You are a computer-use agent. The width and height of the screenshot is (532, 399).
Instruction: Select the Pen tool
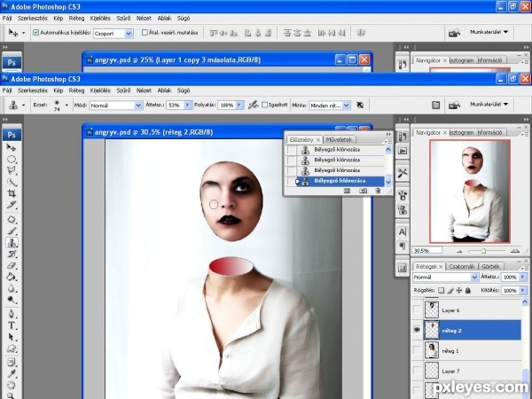click(12, 314)
